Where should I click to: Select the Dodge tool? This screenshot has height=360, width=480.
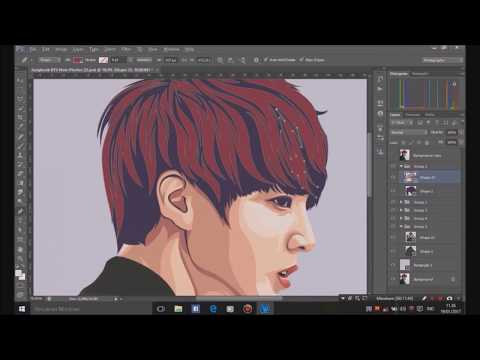click(x=20, y=202)
